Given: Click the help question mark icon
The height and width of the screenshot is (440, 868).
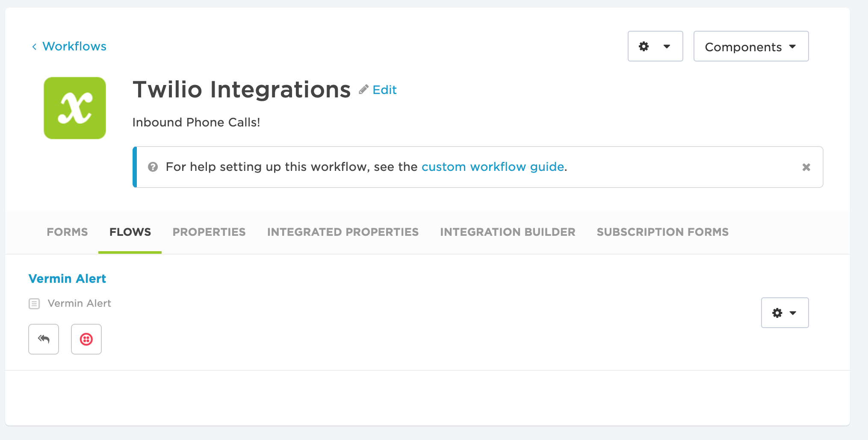Looking at the screenshot, I should click(x=153, y=167).
